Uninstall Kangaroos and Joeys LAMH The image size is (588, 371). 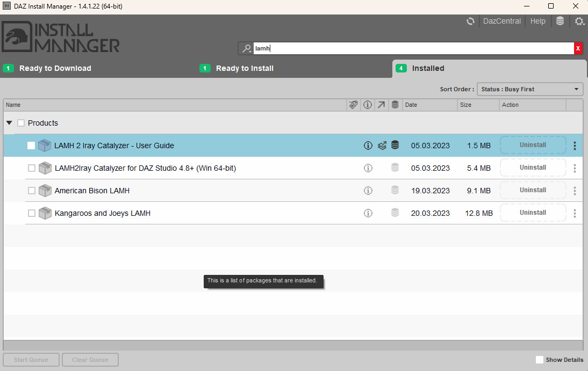[533, 213]
